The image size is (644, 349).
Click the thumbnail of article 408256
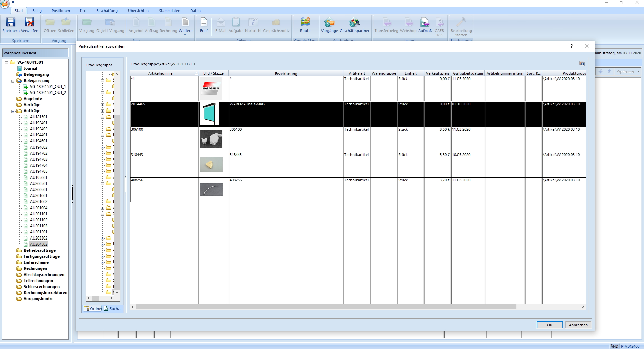pyautogui.click(x=211, y=189)
